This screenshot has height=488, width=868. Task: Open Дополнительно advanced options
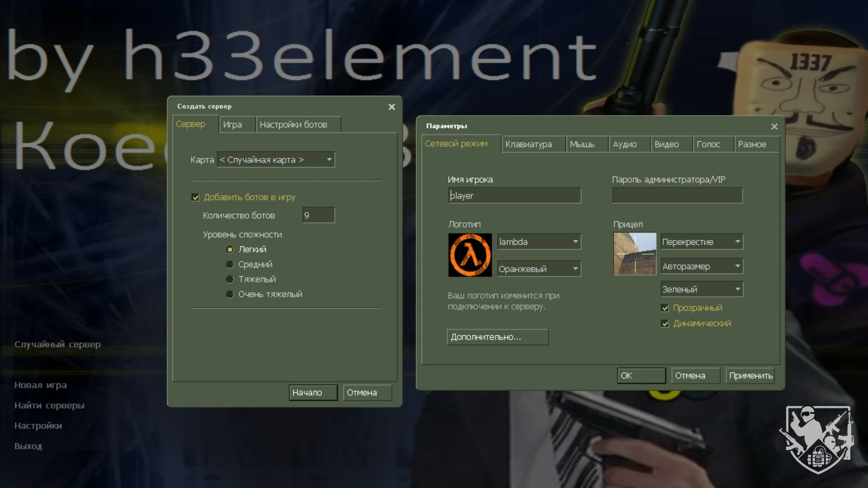click(x=498, y=337)
